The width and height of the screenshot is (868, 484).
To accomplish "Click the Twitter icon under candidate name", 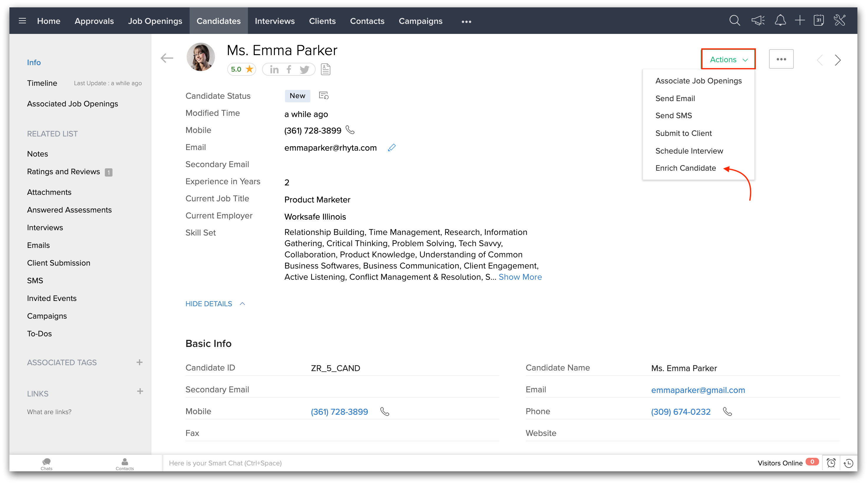I will click(x=304, y=70).
